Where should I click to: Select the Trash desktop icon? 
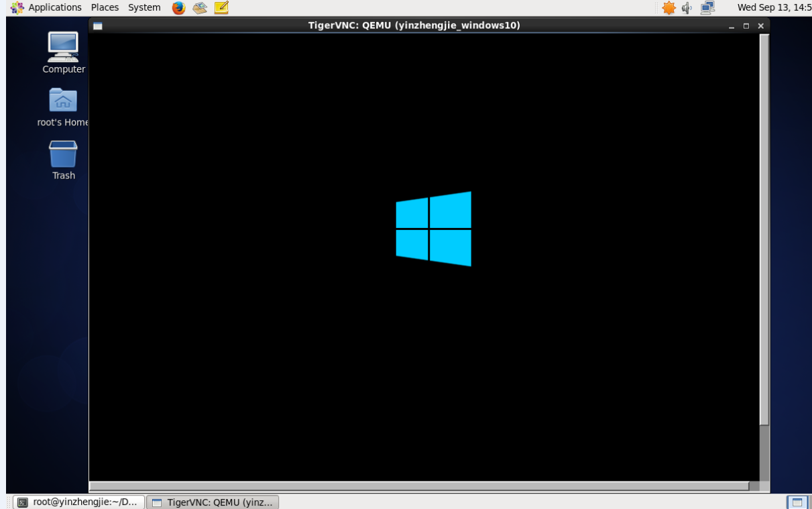coord(64,160)
